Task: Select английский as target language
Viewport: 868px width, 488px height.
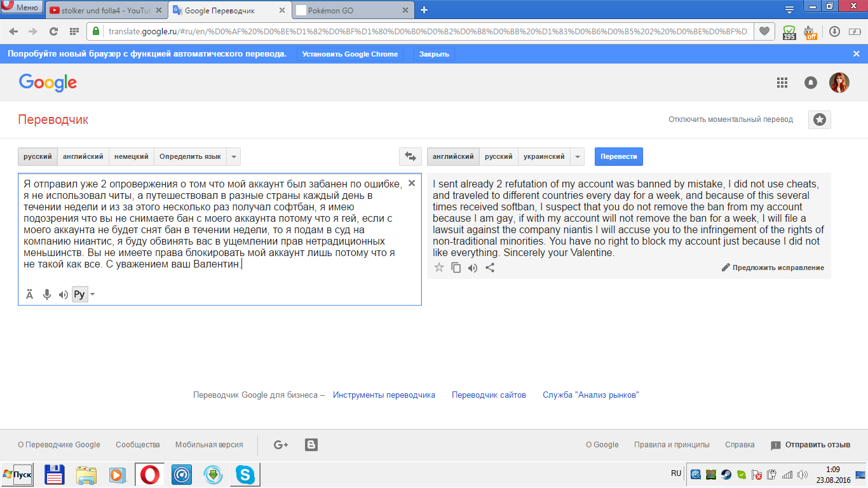Action: tap(453, 156)
